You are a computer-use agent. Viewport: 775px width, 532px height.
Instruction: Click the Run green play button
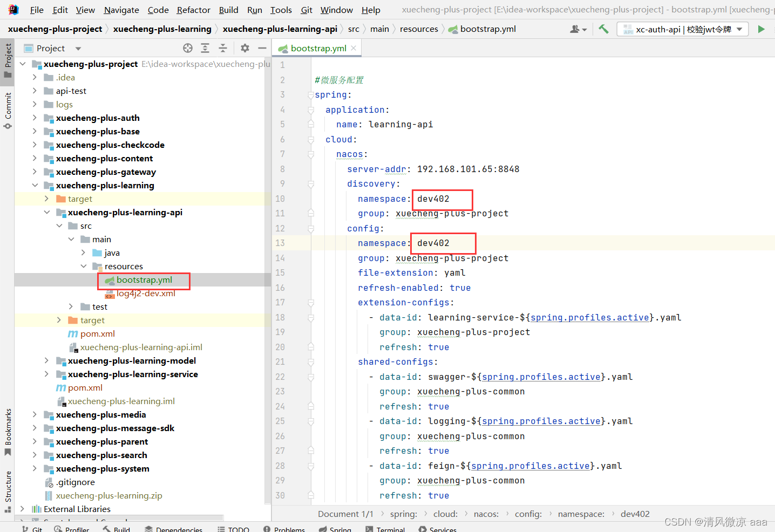[761, 29]
